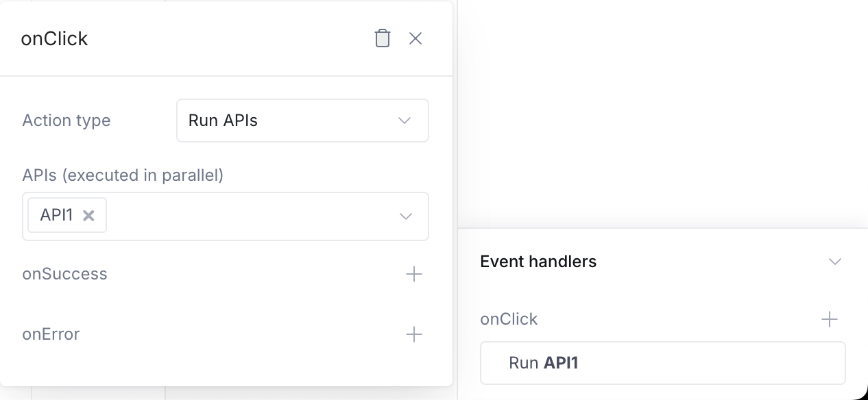Click the plus icon next to onSuccess
The image size is (868, 400).
[x=413, y=274]
